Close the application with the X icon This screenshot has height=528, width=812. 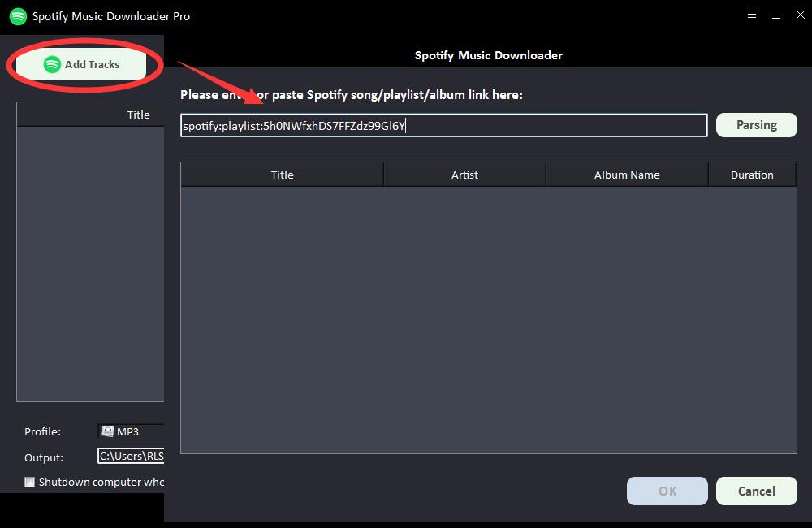800,15
